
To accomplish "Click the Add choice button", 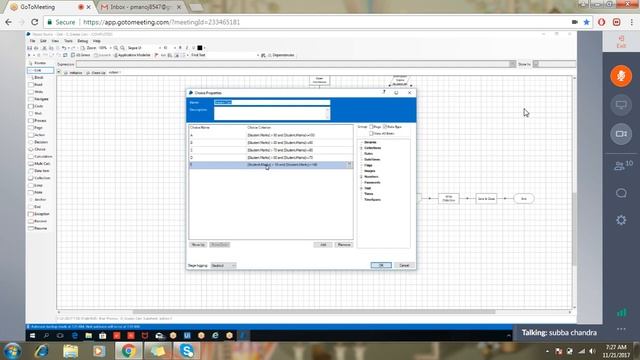I will point(323,244).
